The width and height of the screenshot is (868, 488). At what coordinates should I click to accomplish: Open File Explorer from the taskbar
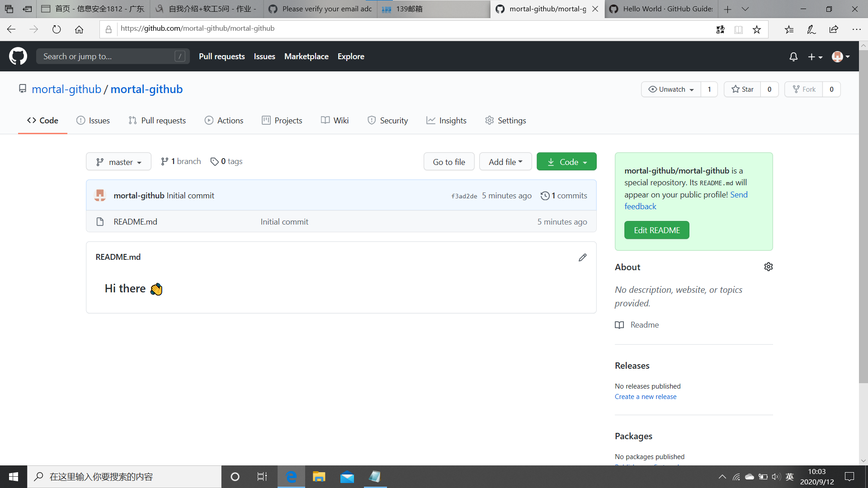click(x=319, y=477)
